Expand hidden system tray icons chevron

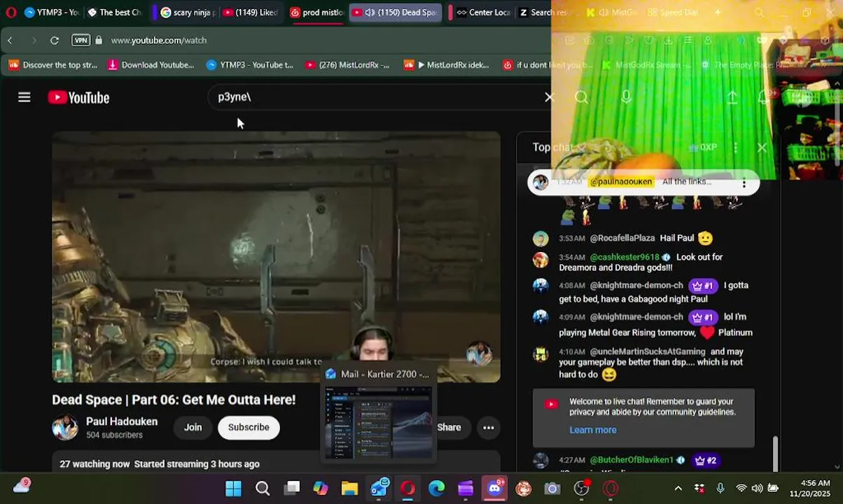click(678, 488)
